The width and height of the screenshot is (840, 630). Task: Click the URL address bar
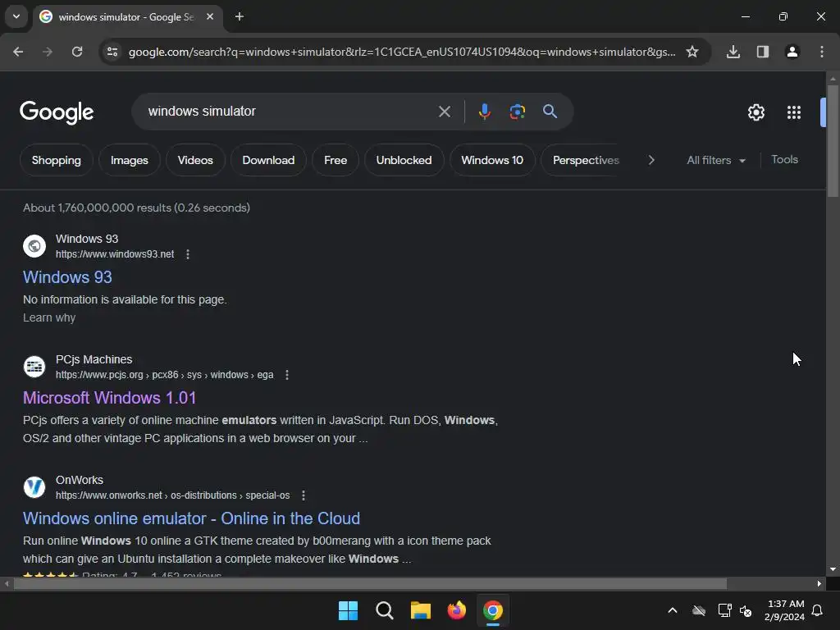(x=402, y=52)
